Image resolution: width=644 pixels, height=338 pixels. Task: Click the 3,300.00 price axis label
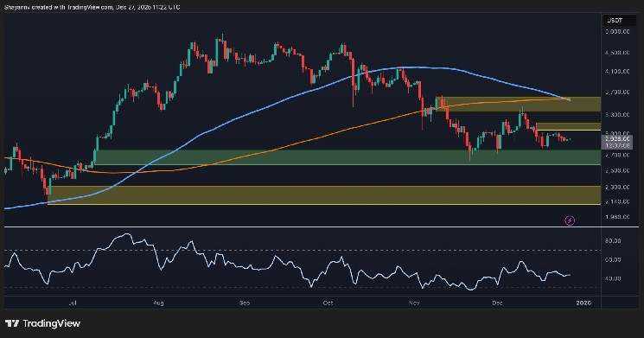coord(617,115)
